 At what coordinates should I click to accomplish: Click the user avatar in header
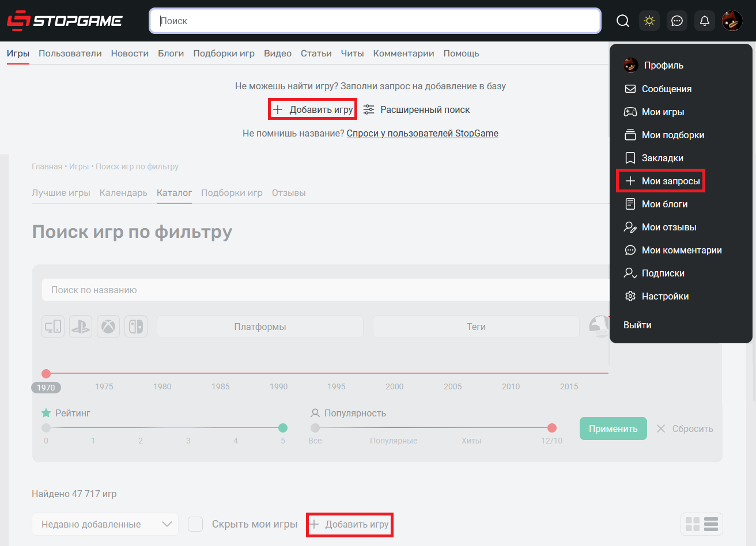732,21
